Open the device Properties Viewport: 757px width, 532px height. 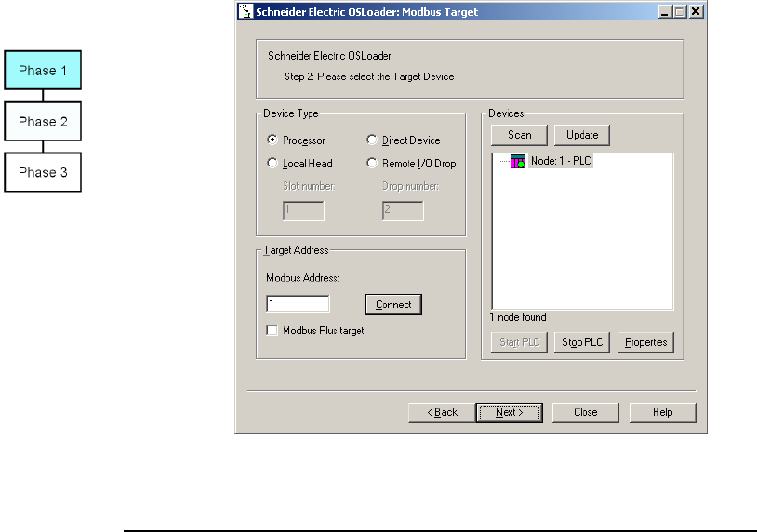click(645, 342)
